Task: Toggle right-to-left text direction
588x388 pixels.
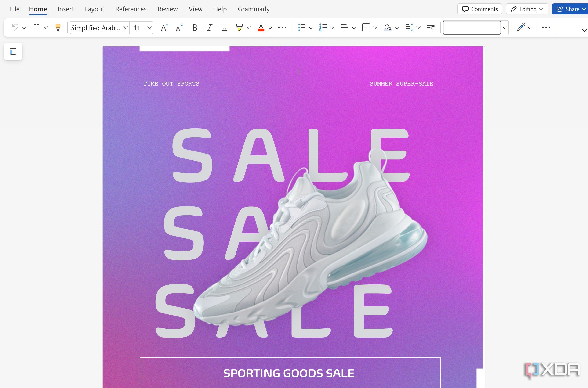Action: tap(430, 28)
